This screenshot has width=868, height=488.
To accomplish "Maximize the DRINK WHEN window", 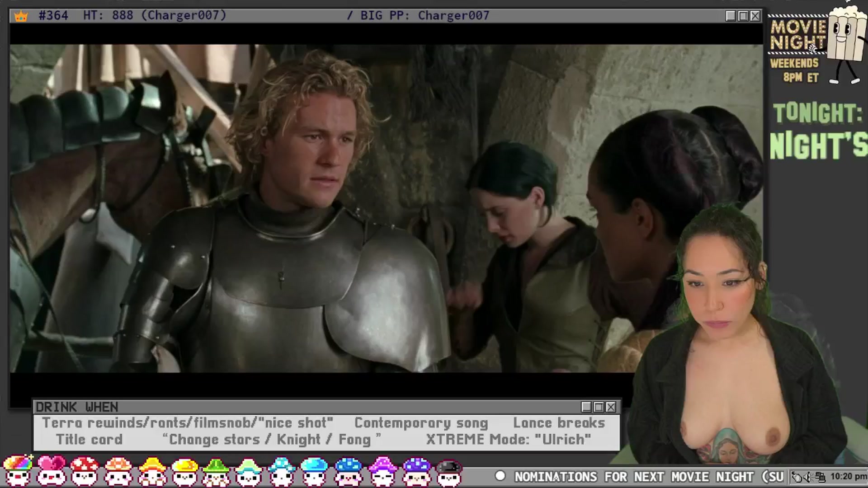I will click(x=599, y=407).
